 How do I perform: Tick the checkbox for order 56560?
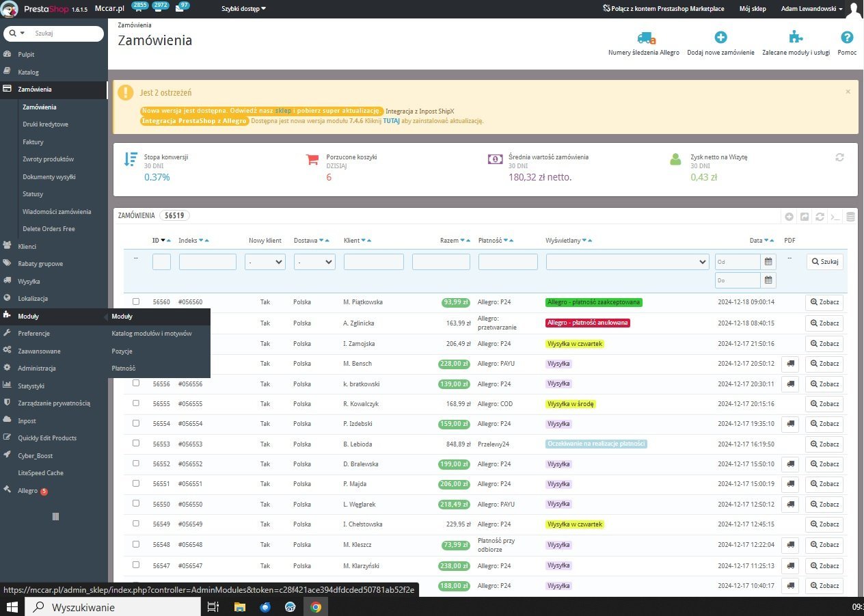tap(136, 302)
